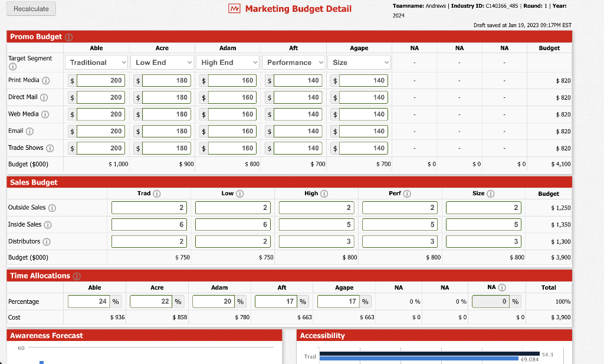Click the Print Media info icon

45,80
